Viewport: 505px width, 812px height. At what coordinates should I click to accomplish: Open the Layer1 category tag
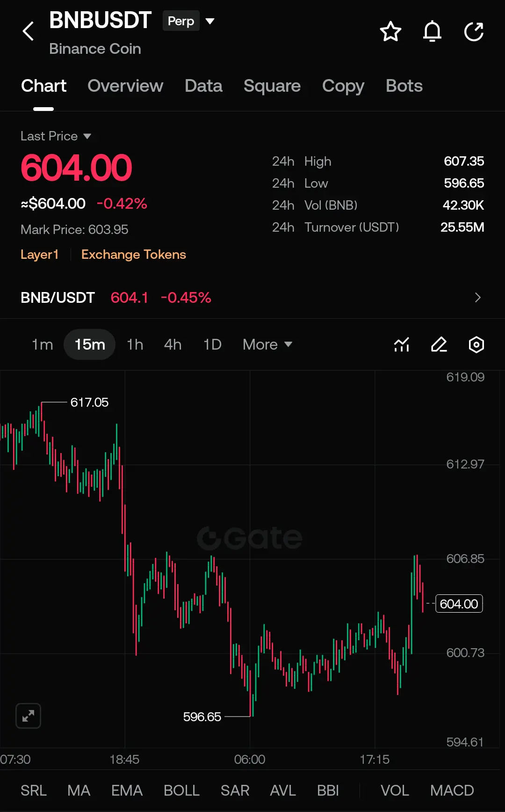(x=40, y=255)
